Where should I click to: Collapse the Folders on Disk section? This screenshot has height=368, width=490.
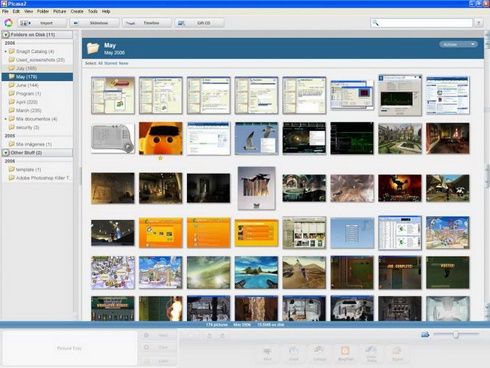tap(6, 35)
